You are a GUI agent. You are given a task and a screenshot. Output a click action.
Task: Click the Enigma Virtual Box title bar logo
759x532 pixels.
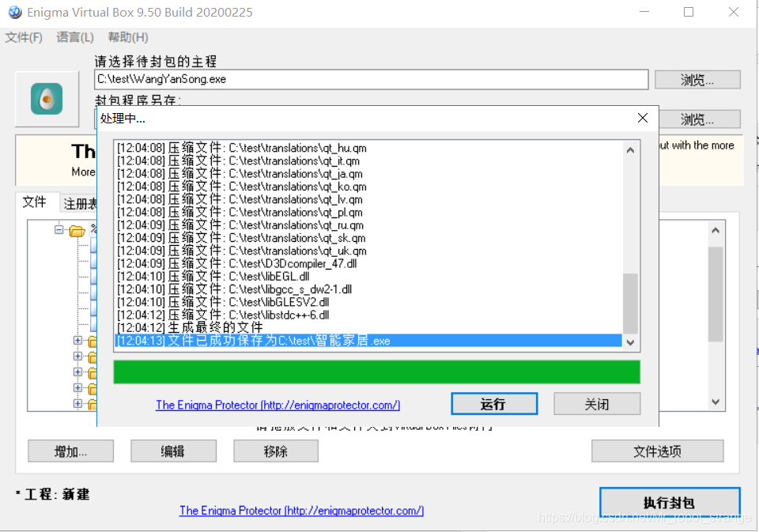[x=15, y=12]
